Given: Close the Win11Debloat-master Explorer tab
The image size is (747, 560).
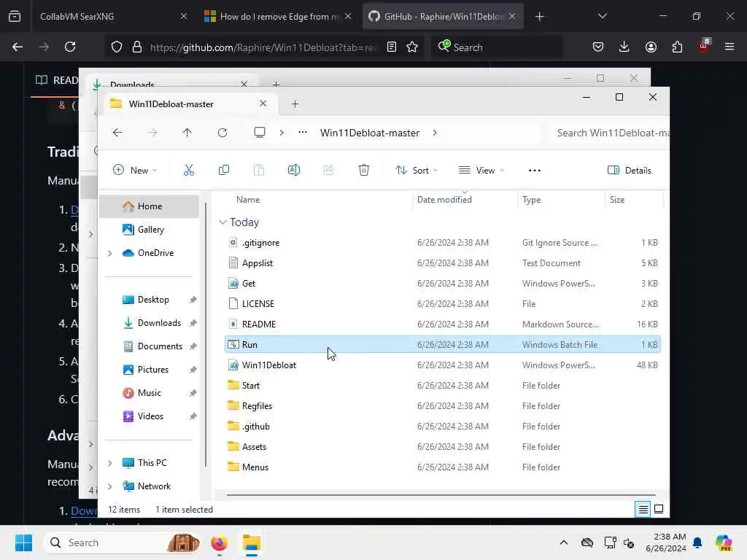Looking at the screenshot, I should coord(263,104).
